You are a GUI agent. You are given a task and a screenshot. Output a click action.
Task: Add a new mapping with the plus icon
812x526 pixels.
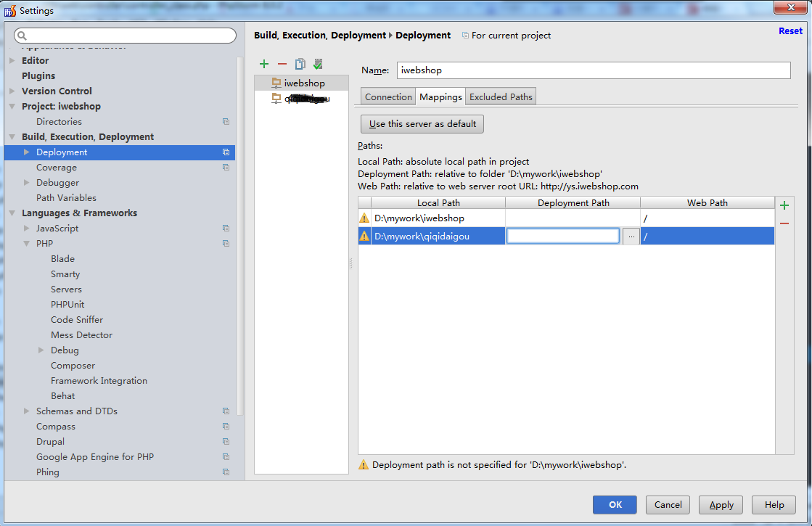coord(784,205)
